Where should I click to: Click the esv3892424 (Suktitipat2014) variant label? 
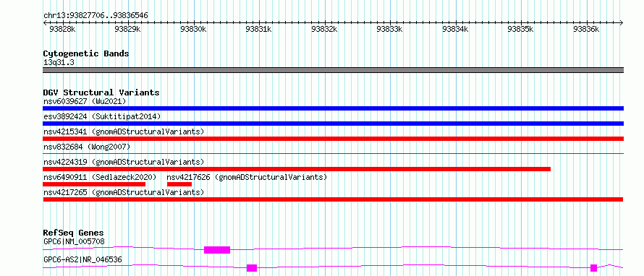tap(102, 116)
